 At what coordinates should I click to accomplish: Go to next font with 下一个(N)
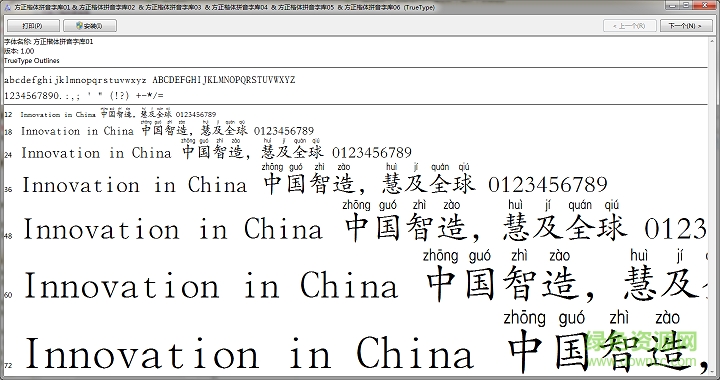pos(686,26)
